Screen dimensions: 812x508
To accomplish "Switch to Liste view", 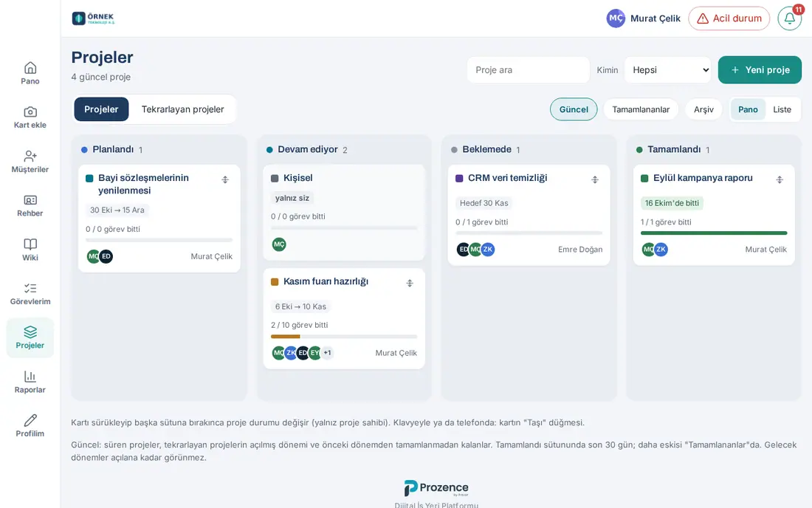I will click(x=782, y=109).
